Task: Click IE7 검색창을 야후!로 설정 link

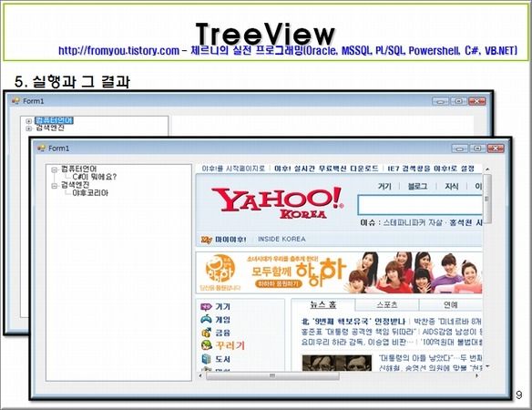Action: (x=431, y=169)
